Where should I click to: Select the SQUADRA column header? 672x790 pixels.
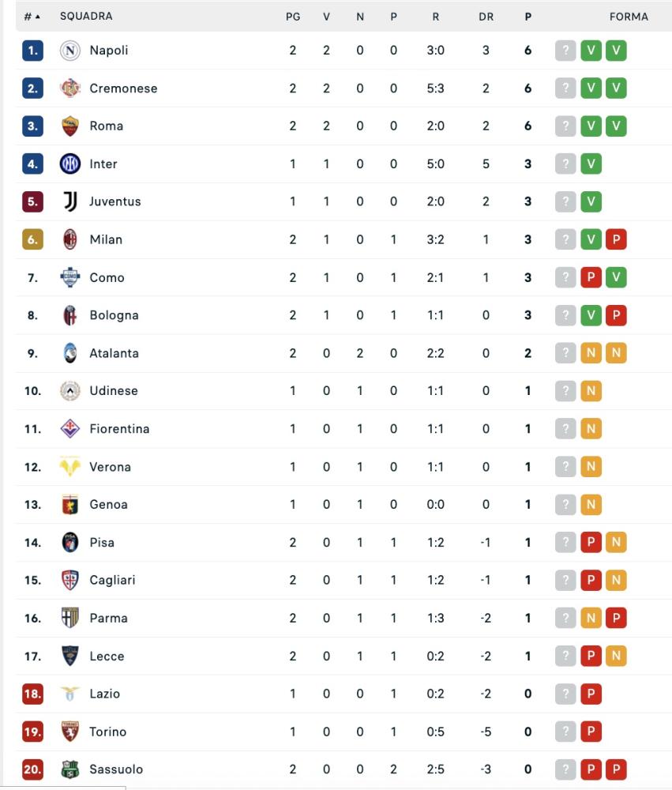86,16
